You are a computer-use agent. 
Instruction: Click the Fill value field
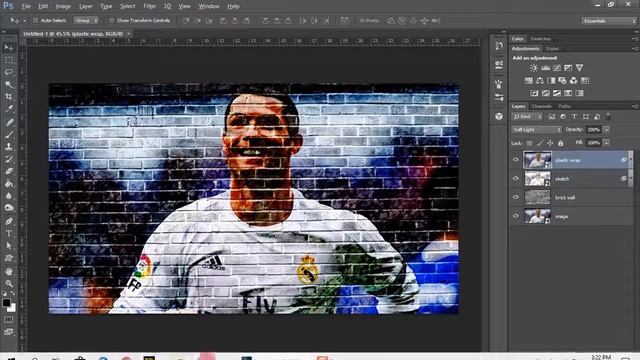click(594, 143)
